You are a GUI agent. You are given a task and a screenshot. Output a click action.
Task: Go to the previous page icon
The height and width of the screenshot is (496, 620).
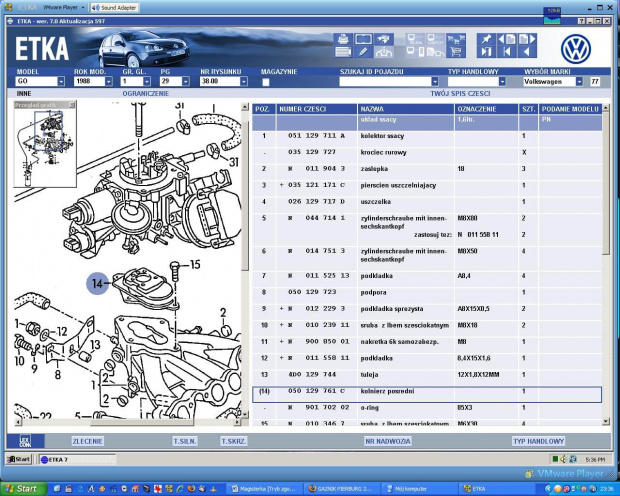pyautogui.click(x=507, y=39)
